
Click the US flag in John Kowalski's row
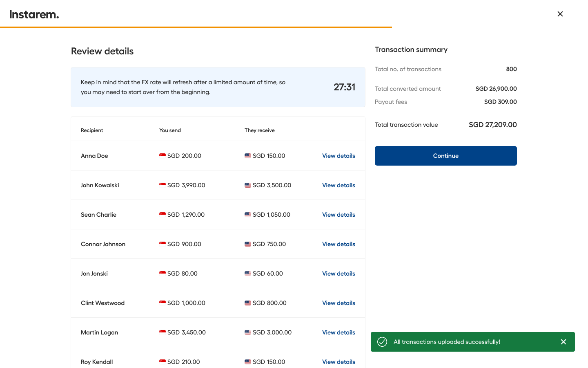click(x=248, y=185)
